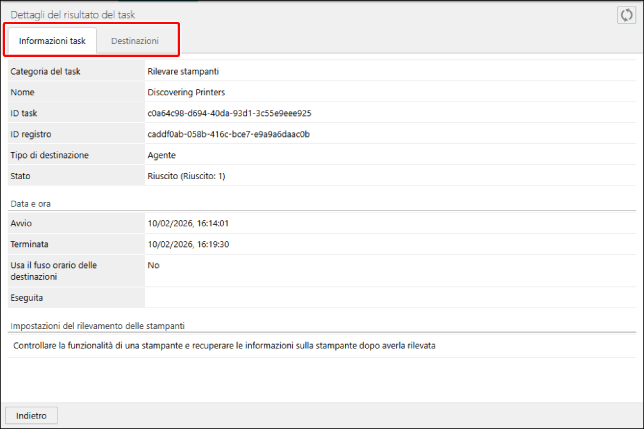Screen dimensions: 644x429
Task: Click the Impostazioni del rilevamento delle stampanti header
Action: [96, 326]
